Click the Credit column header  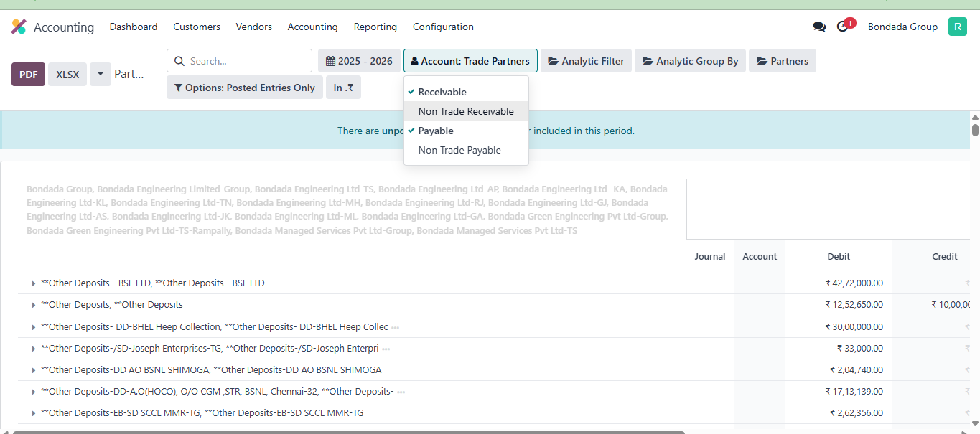click(x=945, y=256)
